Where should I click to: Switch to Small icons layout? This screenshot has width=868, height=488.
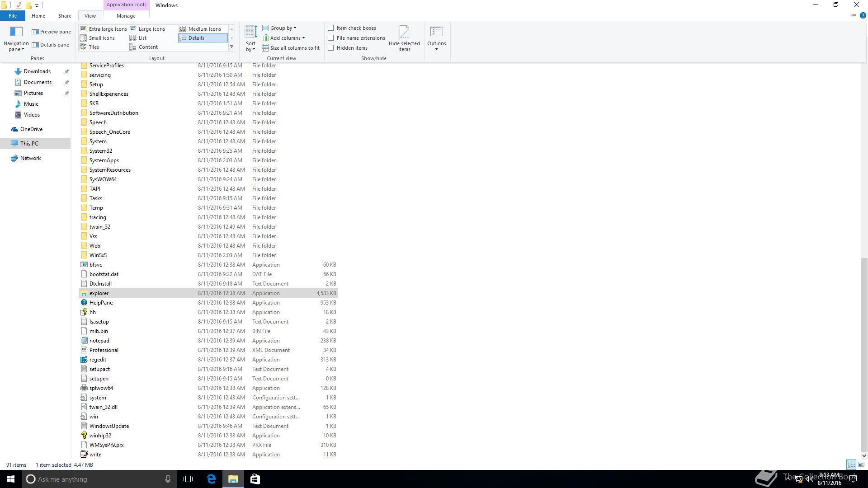click(98, 38)
